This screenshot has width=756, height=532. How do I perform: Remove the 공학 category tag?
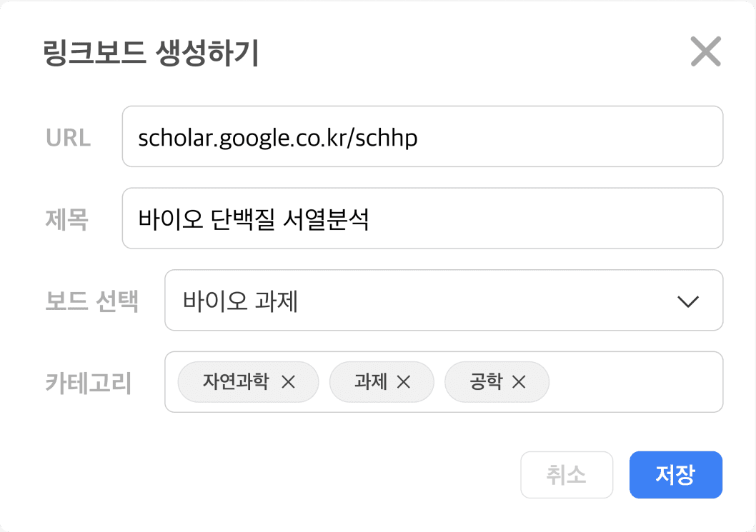pyautogui.click(x=519, y=382)
